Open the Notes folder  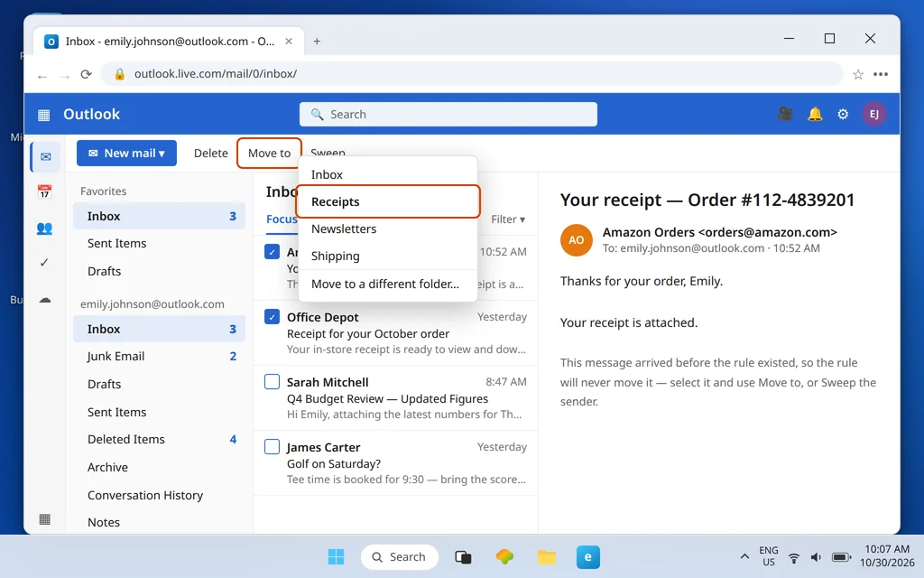pos(159,523)
